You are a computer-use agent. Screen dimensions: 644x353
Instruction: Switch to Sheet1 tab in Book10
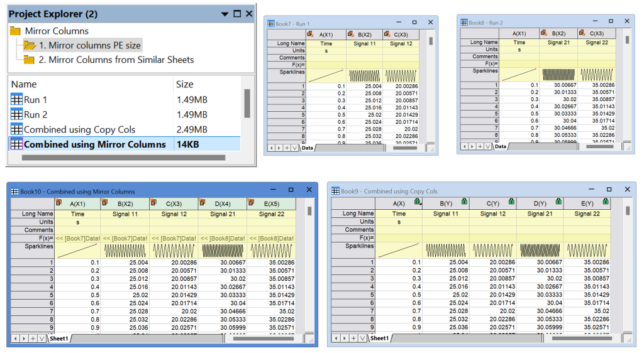(58, 339)
